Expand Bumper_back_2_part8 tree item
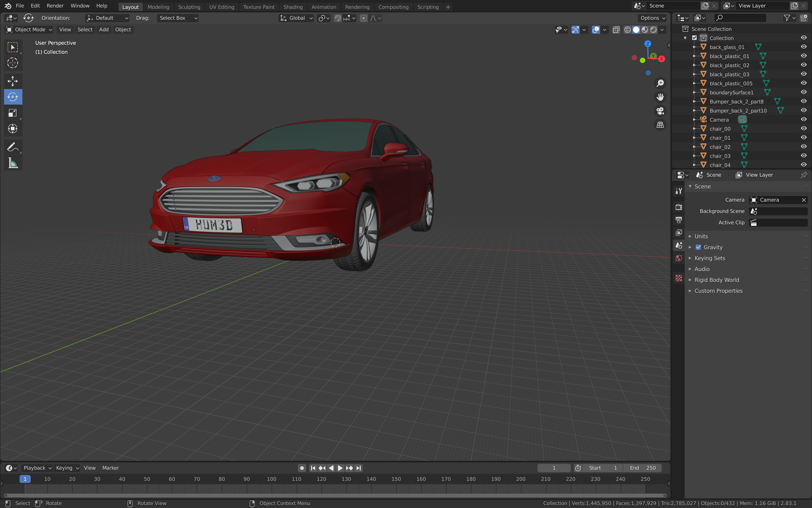The width and height of the screenshot is (812, 508). click(x=694, y=101)
